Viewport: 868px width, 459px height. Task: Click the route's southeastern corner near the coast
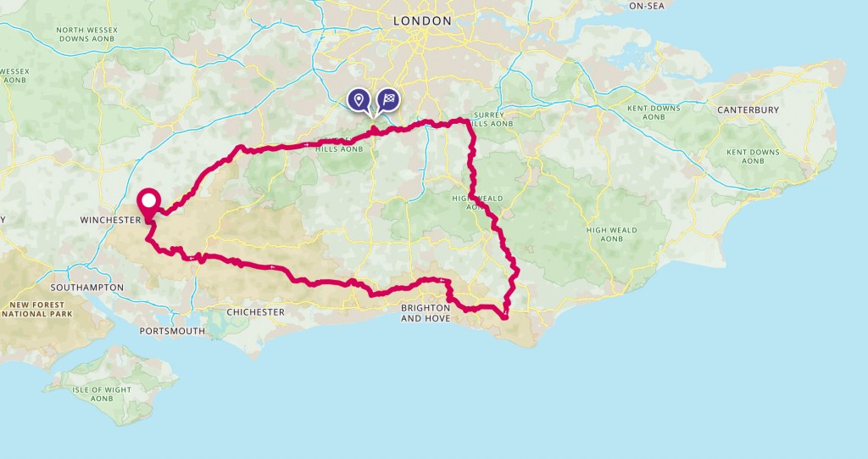pyautogui.click(x=505, y=316)
